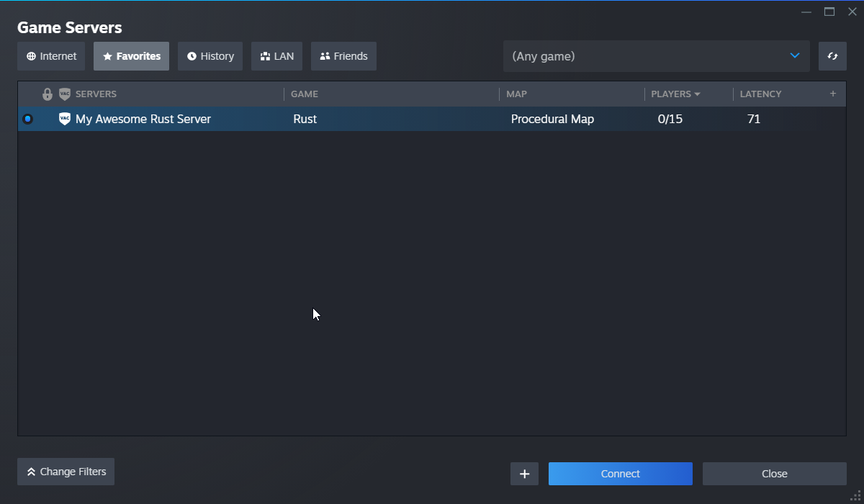Switch to the Internet tab

click(50, 55)
